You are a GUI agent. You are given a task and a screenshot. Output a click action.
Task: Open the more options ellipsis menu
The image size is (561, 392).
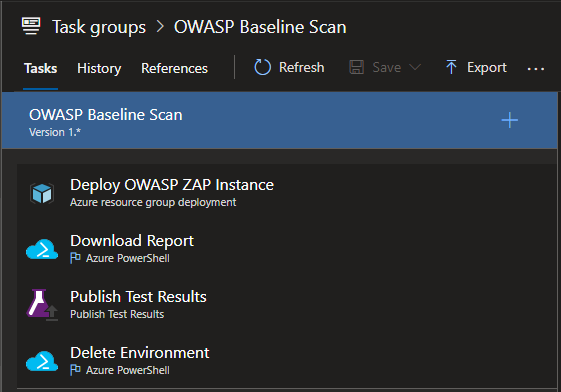[x=536, y=68]
